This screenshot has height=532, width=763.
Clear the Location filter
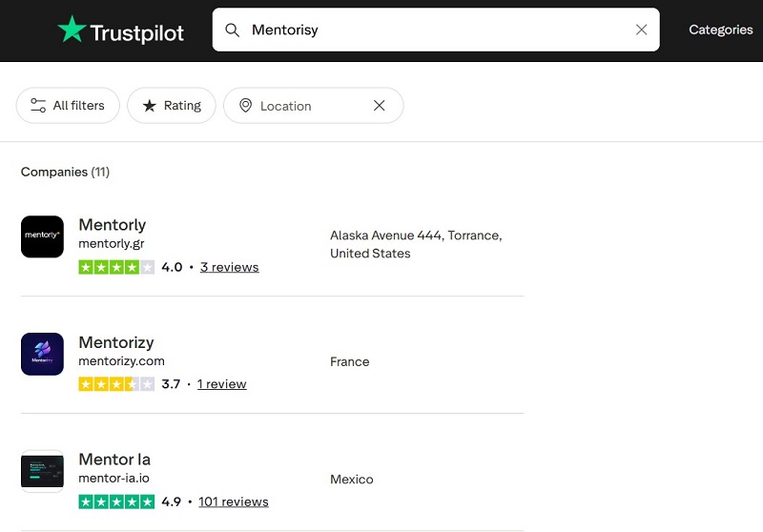pyautogui.click(x=379, y=106)
